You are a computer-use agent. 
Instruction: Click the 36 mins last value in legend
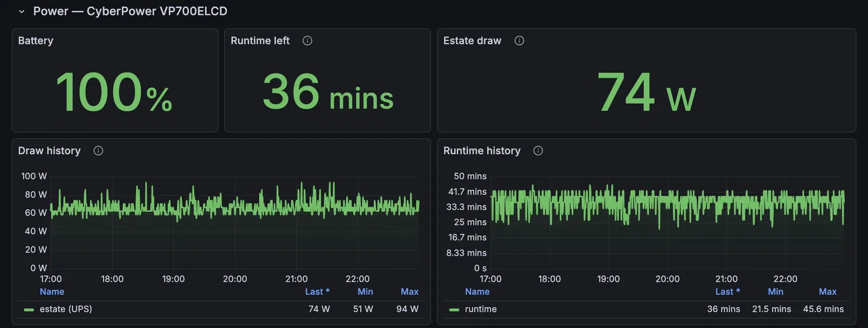pyautogui.click(x=724, y=309)
